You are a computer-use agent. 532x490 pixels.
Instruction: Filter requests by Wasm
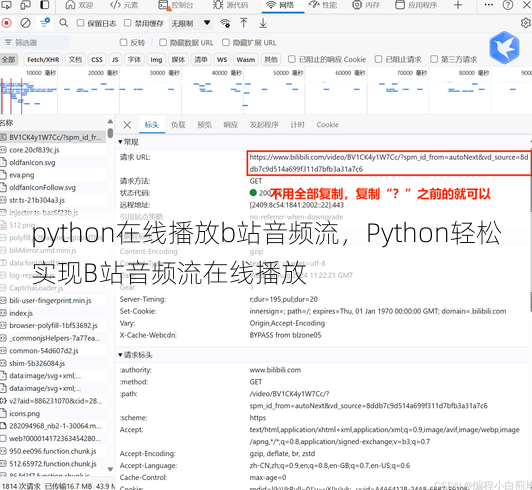246,59
